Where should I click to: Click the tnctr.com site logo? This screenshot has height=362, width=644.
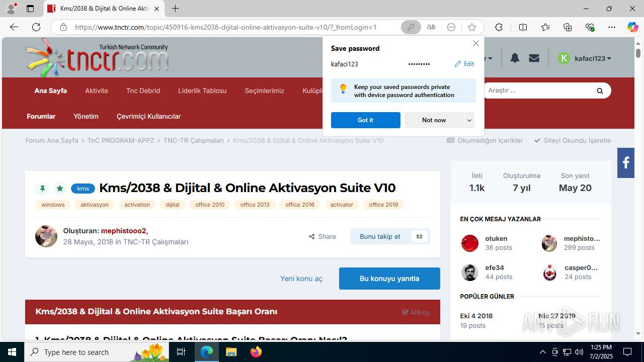(x=97, y=57)
